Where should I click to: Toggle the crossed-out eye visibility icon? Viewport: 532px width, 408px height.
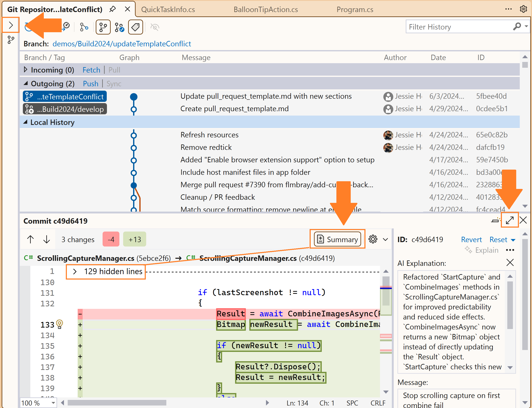(x=155, y=27)
